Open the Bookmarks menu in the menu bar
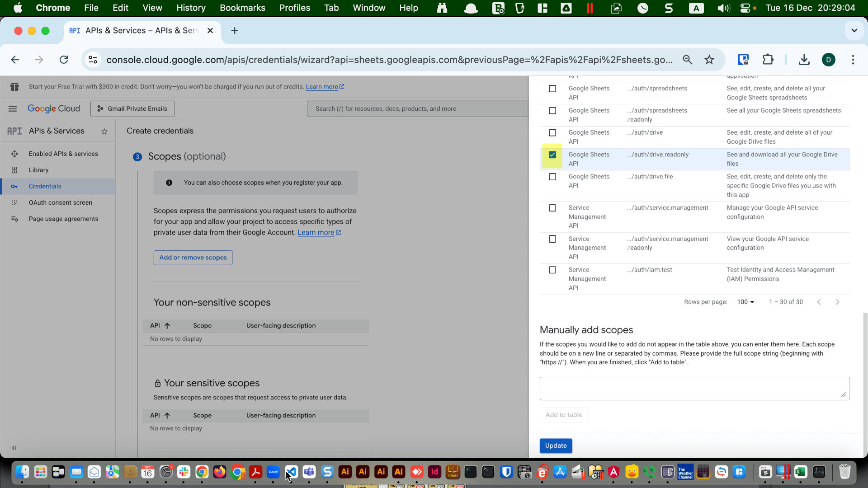The width and height of the screenshot is (868, 488). [x=242, y=8]
